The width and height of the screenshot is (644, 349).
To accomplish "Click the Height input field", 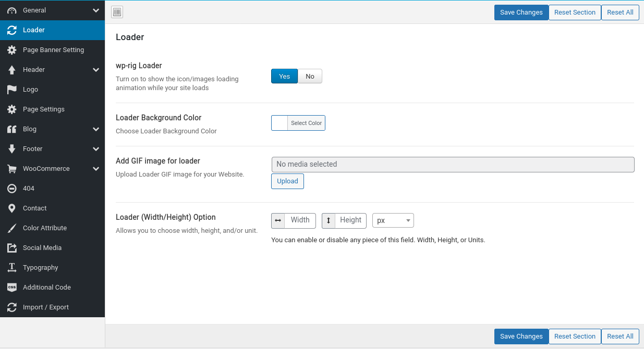I will pos(351,220).
